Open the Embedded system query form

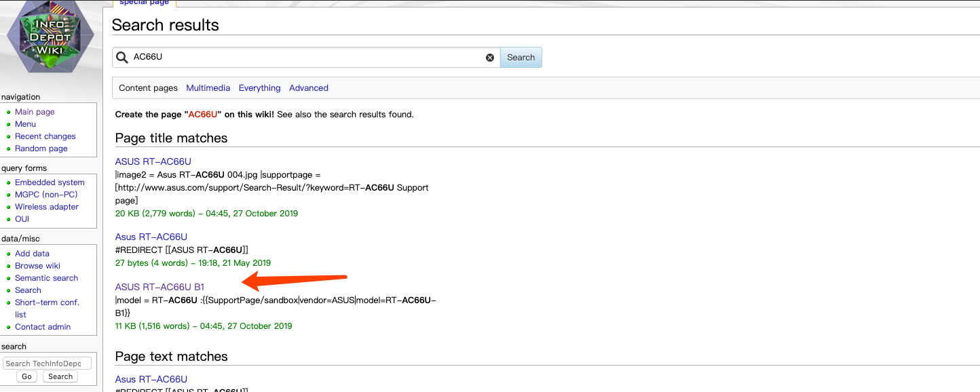(x=50, y=182)
